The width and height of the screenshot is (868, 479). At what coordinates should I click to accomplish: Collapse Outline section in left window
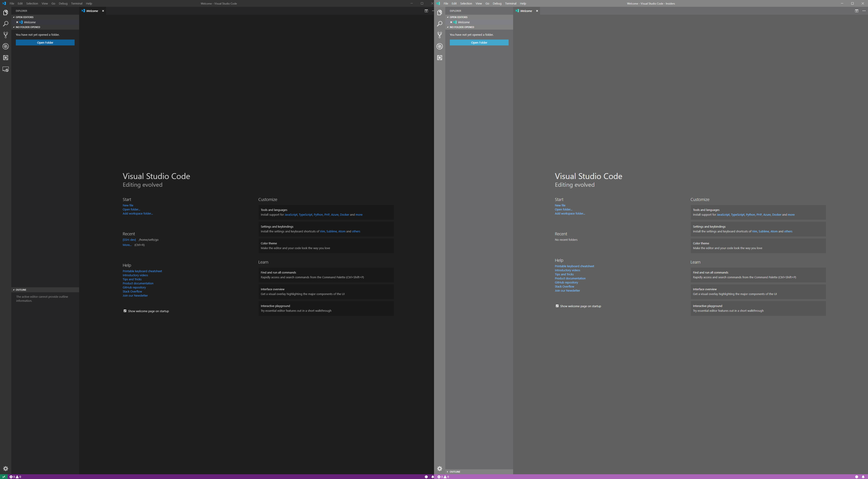click(x=45, y=290)
